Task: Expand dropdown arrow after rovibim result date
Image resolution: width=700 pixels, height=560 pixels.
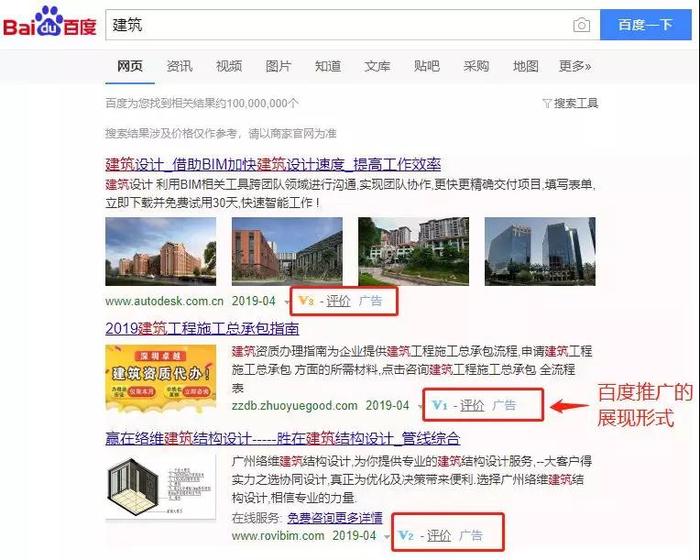Action: (x=387, y=537)
